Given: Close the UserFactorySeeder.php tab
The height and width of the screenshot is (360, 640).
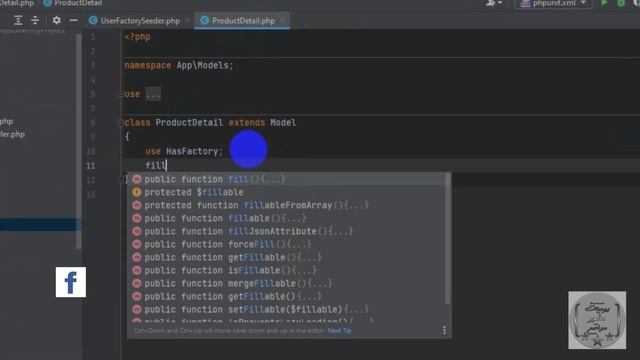Looking at the screenshot, I should (x=187, y=20).
